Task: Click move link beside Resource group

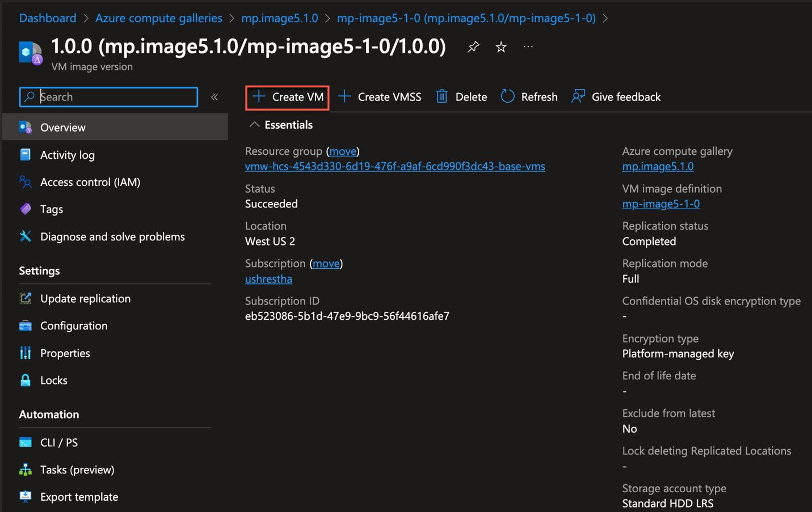Action: [343, 151]
